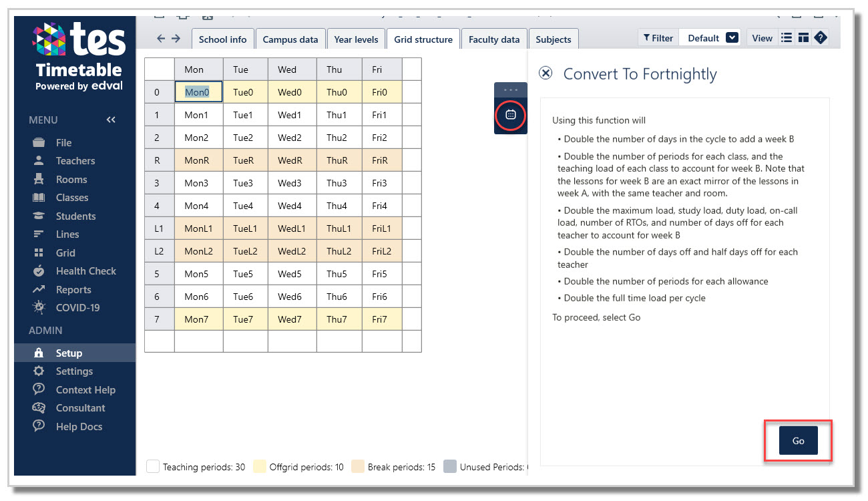
Task: Click the empty column header after Fri
Action: pos(411,69)
